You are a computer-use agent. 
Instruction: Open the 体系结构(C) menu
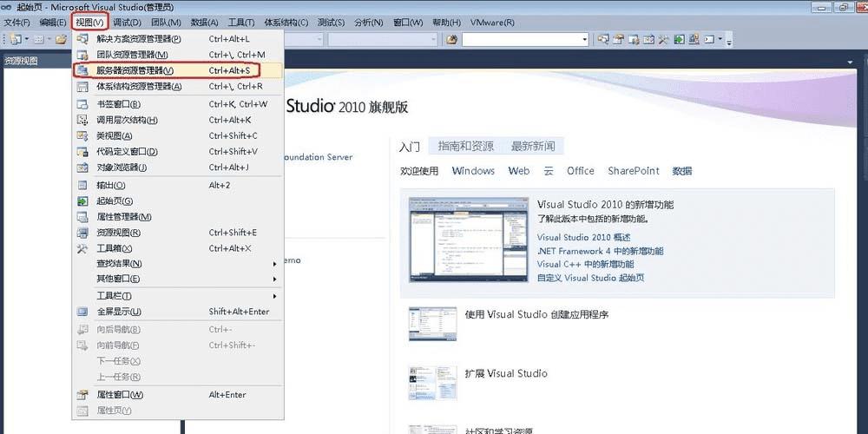[286, 23]
